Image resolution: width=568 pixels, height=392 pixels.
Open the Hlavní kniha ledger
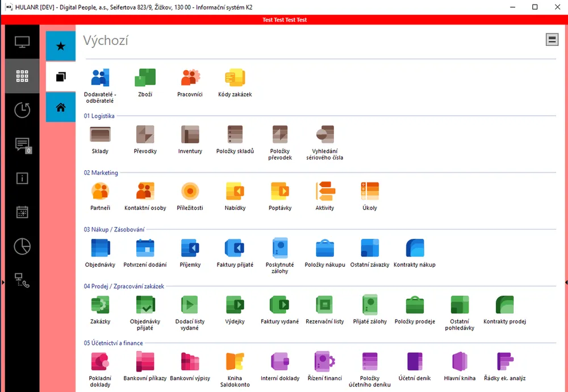click(460, 362)
